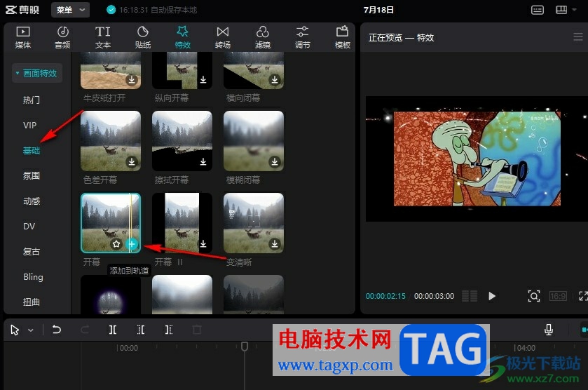Screen dimensions: 588x390
Task: Expand the layout dropdown arrow
Action: pyautogui.click(x=574, y=10)
